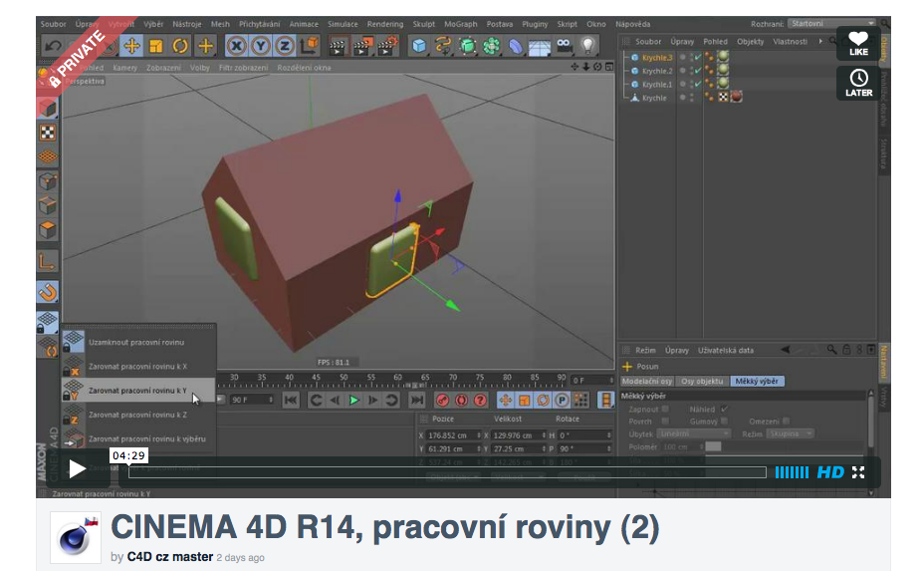Open the Nástroje menu
Image resolution: width=924 pixels, height=571 pixels.
point(187,24)
